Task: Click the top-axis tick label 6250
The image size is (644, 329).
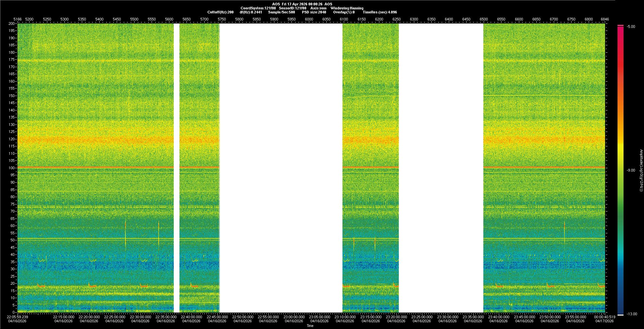Action: pos(396,19)
